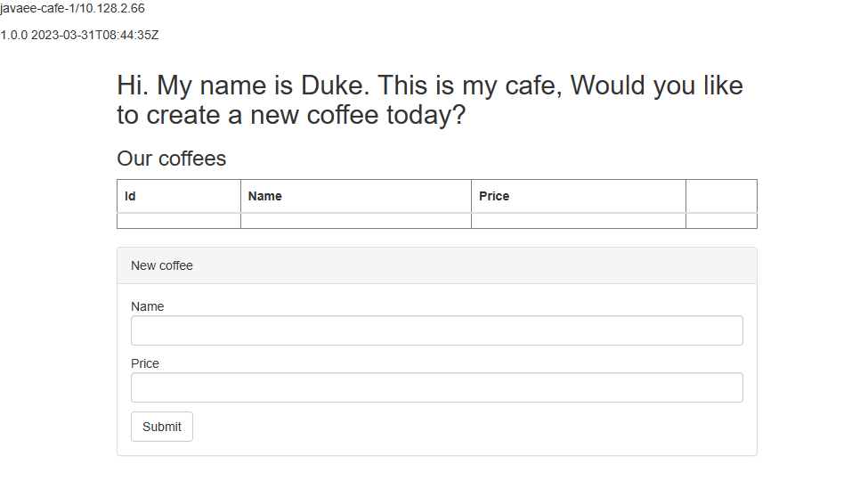The image size is (868, 497).
Task: Focus the coffee Name input field
Action: click(436, 330)
